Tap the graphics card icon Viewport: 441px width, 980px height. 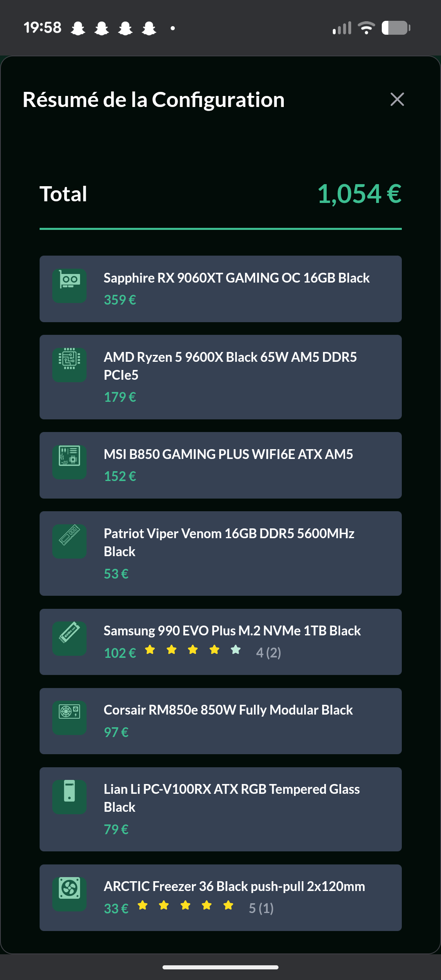[69, 285]
